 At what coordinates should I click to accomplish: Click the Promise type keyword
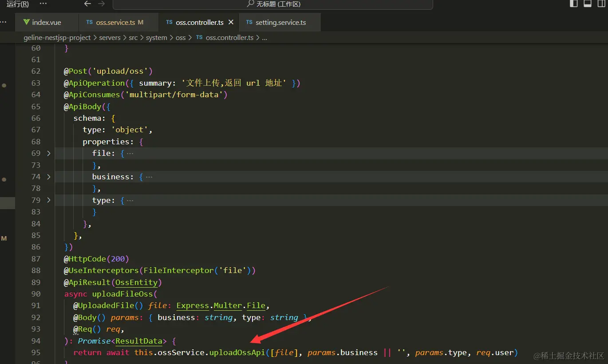(x=95, y=341)
